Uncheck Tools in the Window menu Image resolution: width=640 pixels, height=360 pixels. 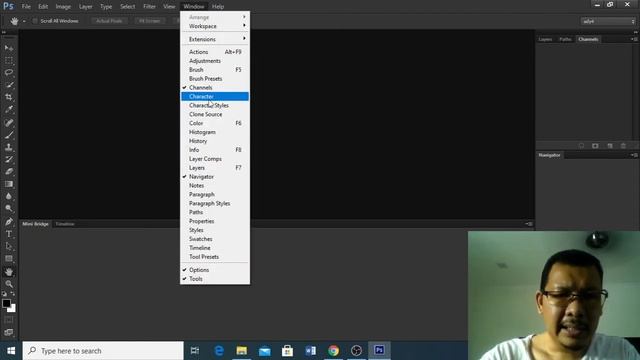(215, 279)
